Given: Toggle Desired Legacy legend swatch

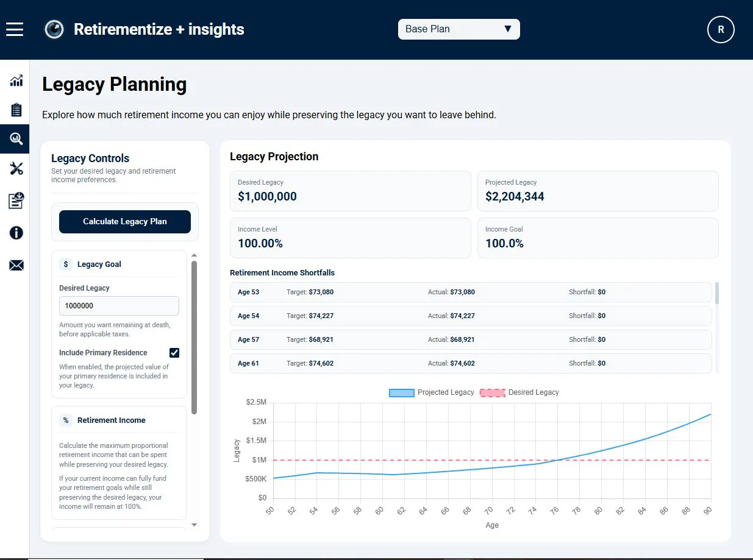Looking at the screenshot, I should 493,392.
